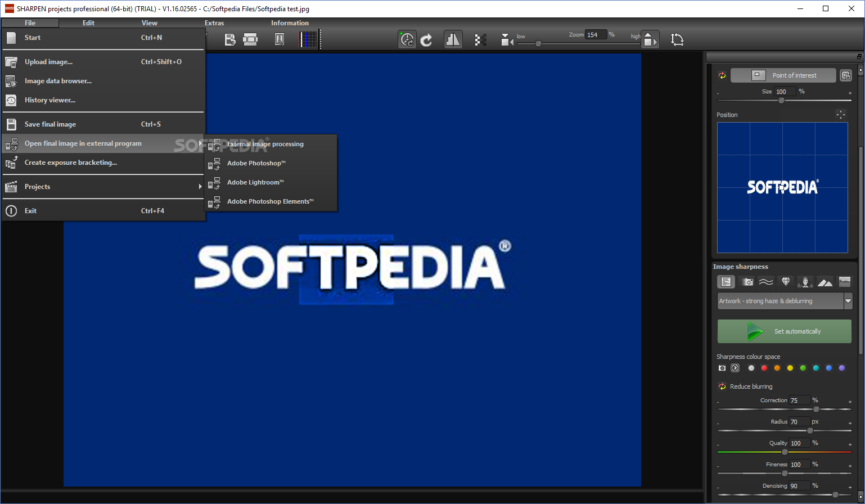This screenshot has height=504, width=865.
Task: Open the Edit menu
Action: (x=88, y=23)
